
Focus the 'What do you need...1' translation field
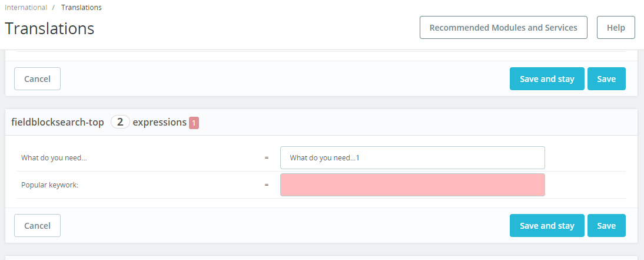click(412, 157)
